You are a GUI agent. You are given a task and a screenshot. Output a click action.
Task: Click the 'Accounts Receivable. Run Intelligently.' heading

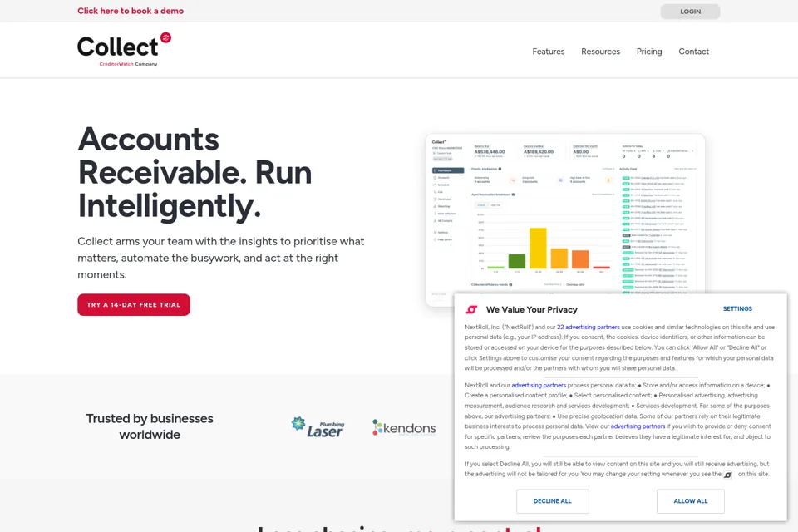tap(195, 173)
